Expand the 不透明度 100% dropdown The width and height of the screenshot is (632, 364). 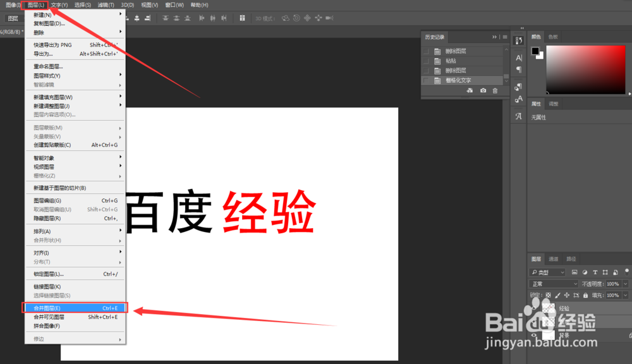[624, 284]
